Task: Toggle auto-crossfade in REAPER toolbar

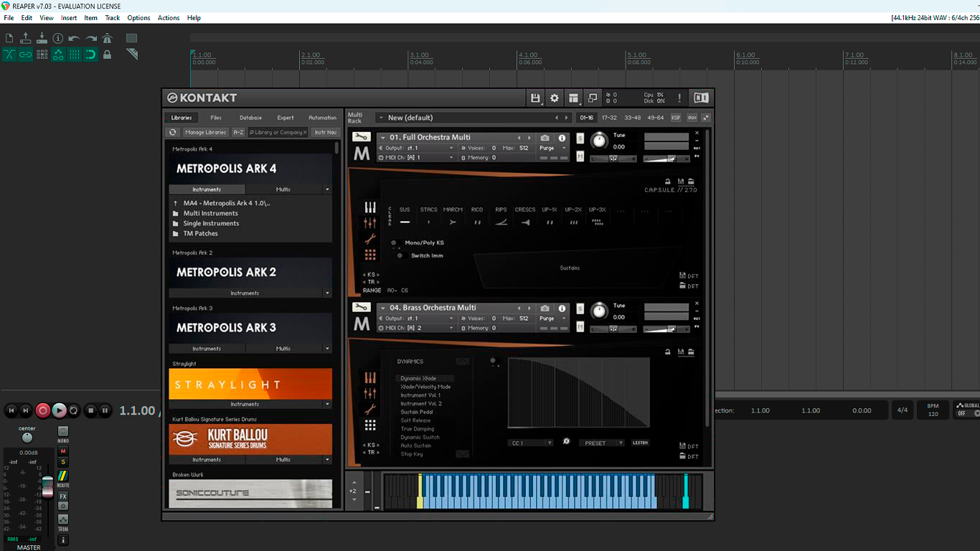Action: click(9, 55)
